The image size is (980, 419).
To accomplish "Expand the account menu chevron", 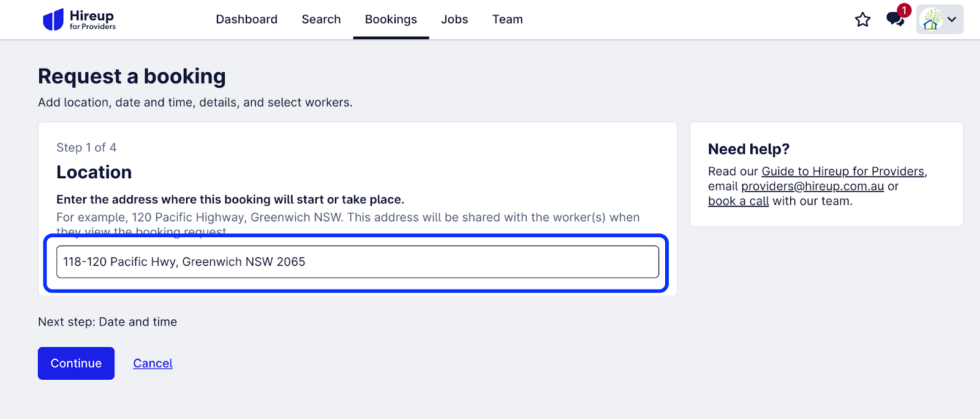I will click(x=952, y=20).
